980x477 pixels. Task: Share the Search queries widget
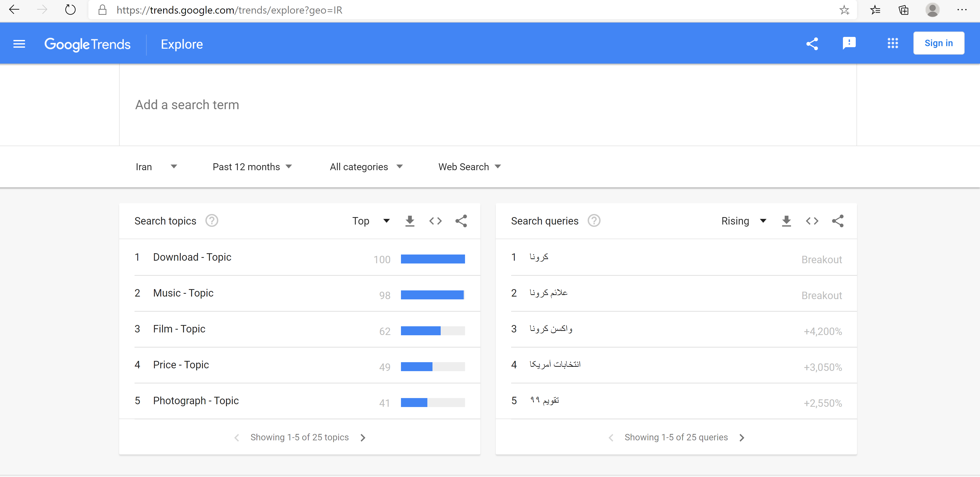pyautogui.click(x=837, y=221)
